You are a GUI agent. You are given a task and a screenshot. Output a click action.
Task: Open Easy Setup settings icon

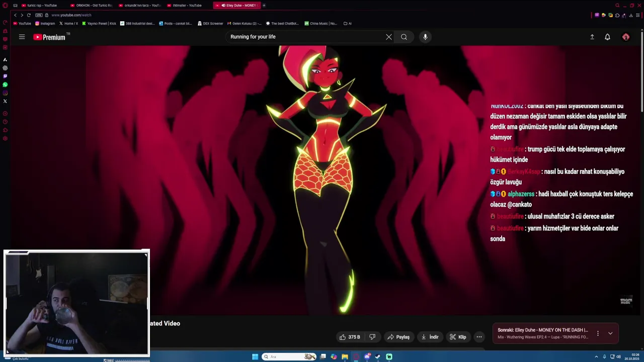tap(637, 15)
